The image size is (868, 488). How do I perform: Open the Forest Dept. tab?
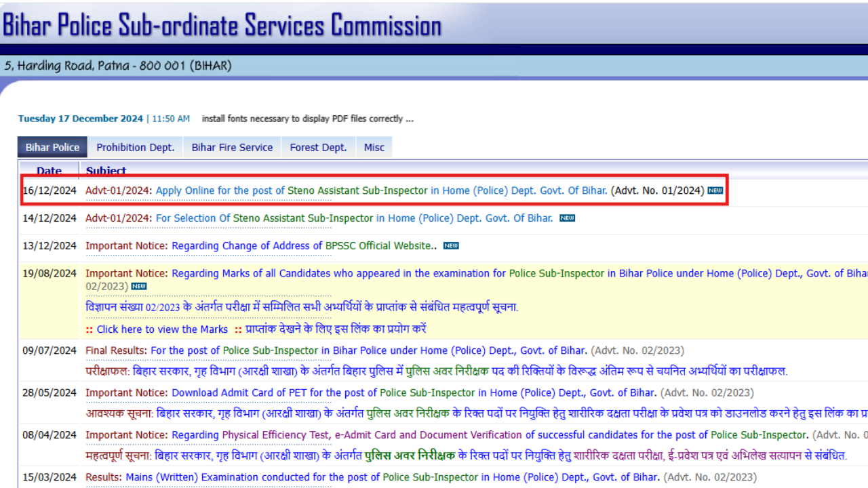[318, 147]
